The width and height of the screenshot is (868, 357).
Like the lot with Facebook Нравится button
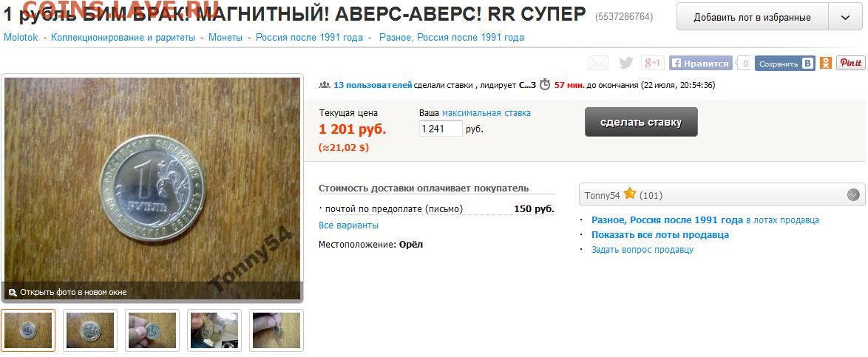pos(701,63)
